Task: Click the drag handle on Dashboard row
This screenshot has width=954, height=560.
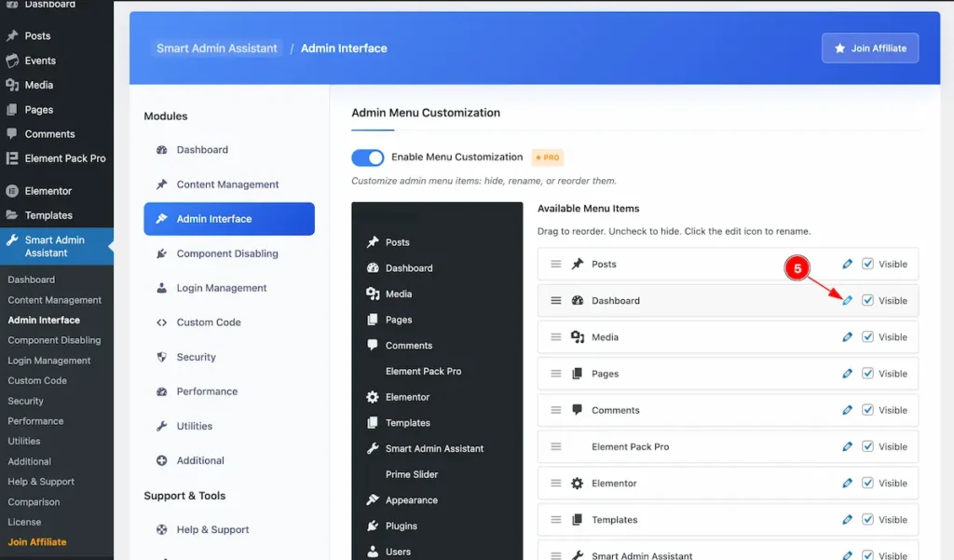Action: (x=555, y=300)
